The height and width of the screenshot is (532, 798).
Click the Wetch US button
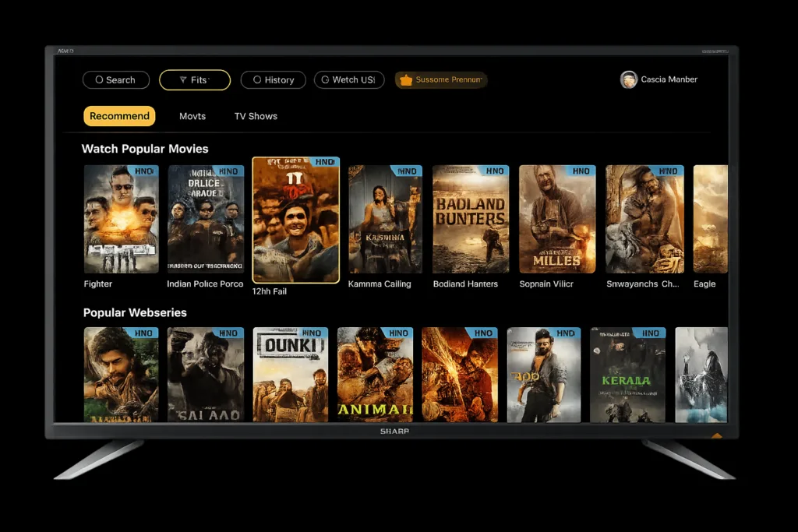[349, 80]
